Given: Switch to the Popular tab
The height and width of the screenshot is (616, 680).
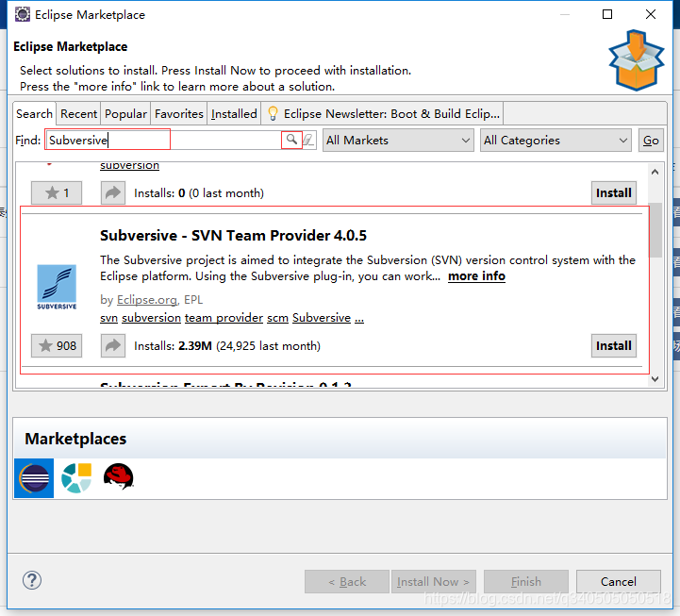Looking at the screenshot, I should click(x=125, y=113).
